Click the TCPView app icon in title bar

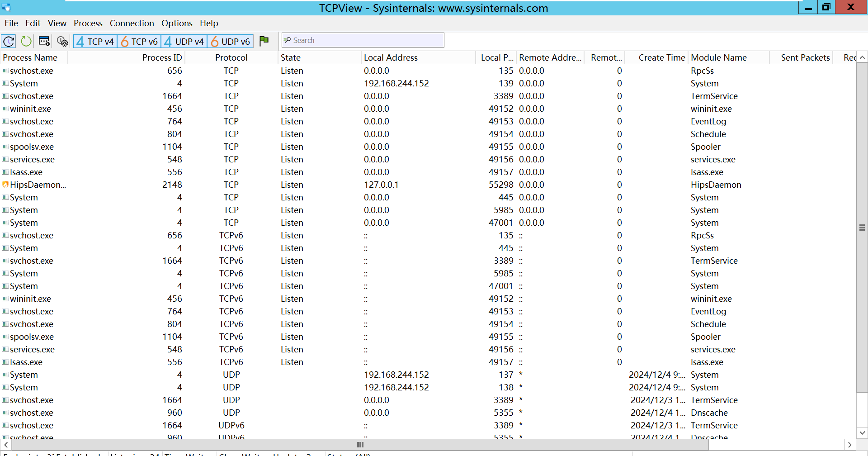point(6,7)
